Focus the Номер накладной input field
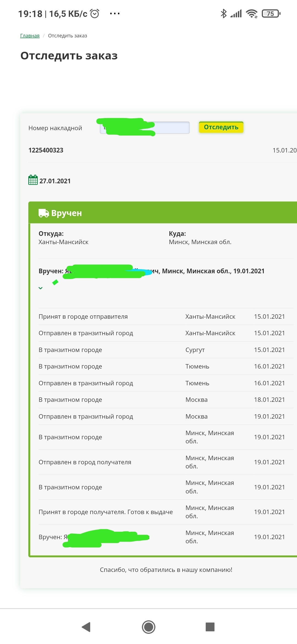297x644 pixels. coord(170,128)
